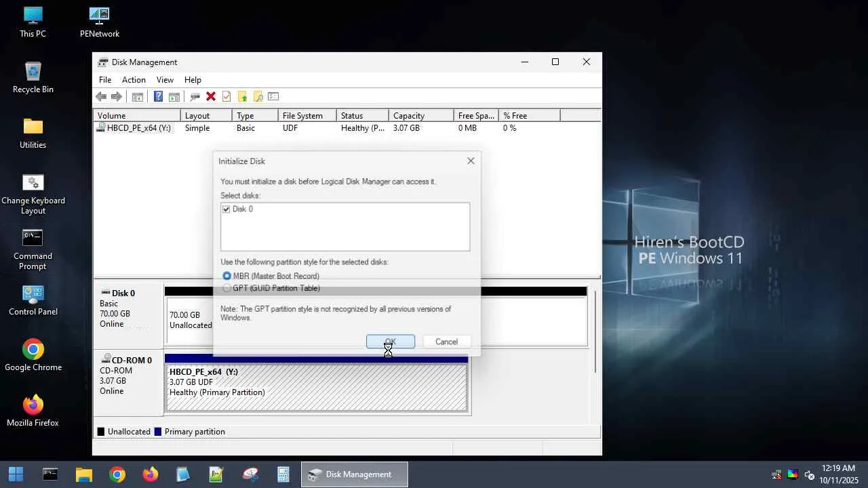Click the gray drive icon beside the red X
This screenshot has width=868, height=488.
click(x=195, y=97)
